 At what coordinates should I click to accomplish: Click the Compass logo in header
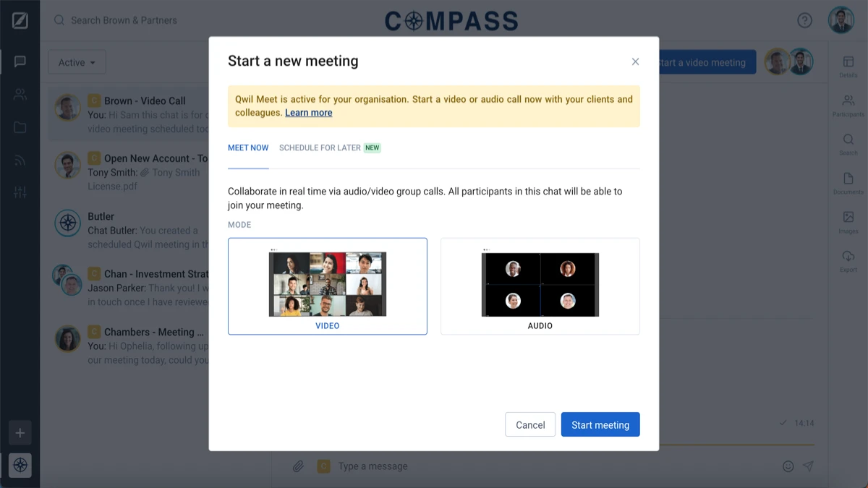(x=451, y=21)
